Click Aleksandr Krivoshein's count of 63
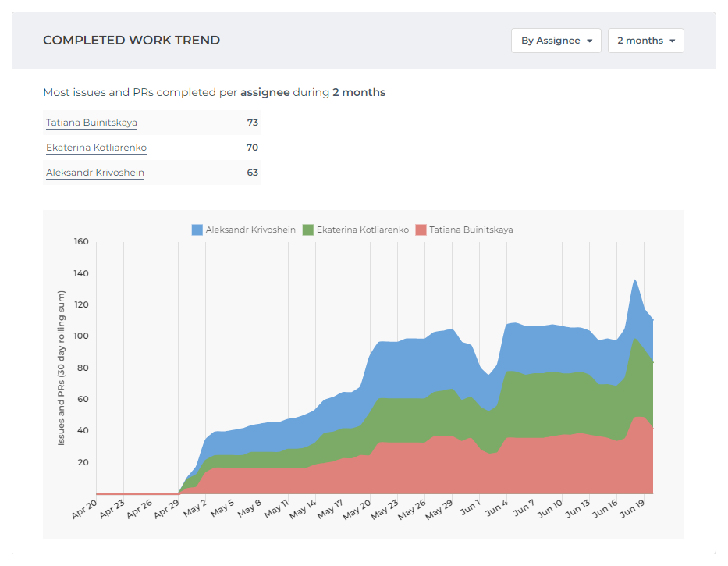Viewport: 728px width, 566px height. click(x=253, y=173)
